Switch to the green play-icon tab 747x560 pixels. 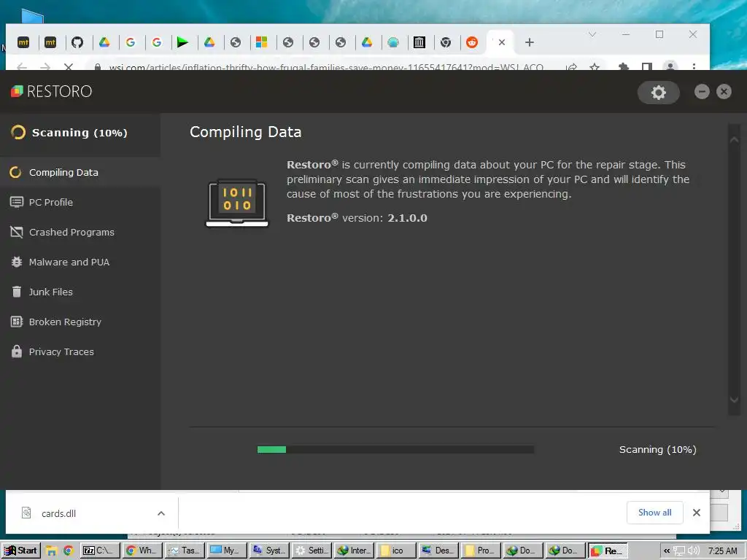pos(182,42)
